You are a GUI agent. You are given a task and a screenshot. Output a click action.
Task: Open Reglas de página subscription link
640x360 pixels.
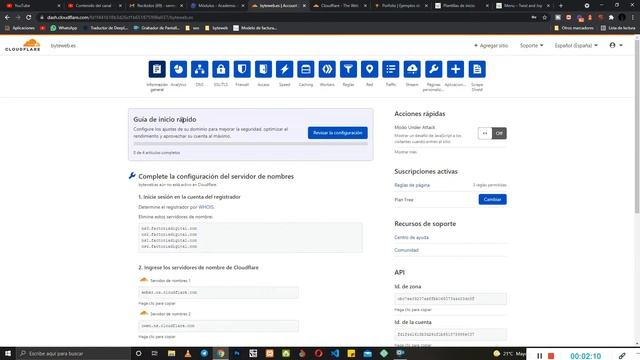412,185
